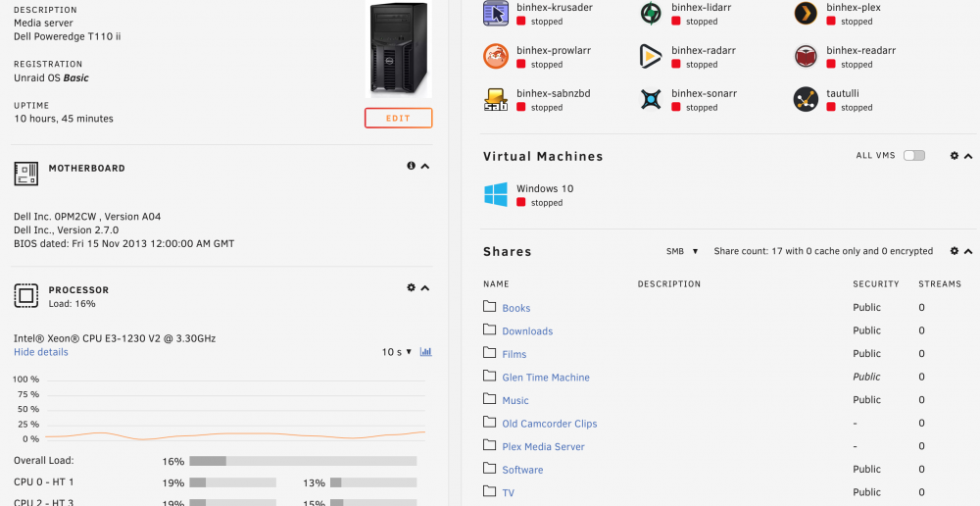Click the TV share folder icon
980x506 pixels.
(x=489, y=491)
